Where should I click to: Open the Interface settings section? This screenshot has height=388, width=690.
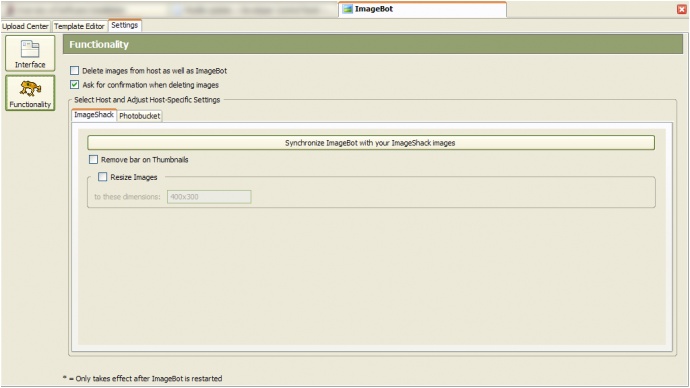[x=30, y=53]
